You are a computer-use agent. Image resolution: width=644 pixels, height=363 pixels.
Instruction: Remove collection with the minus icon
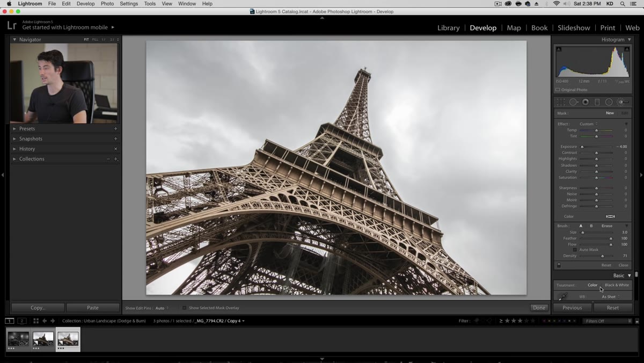(x=108, y=159)
